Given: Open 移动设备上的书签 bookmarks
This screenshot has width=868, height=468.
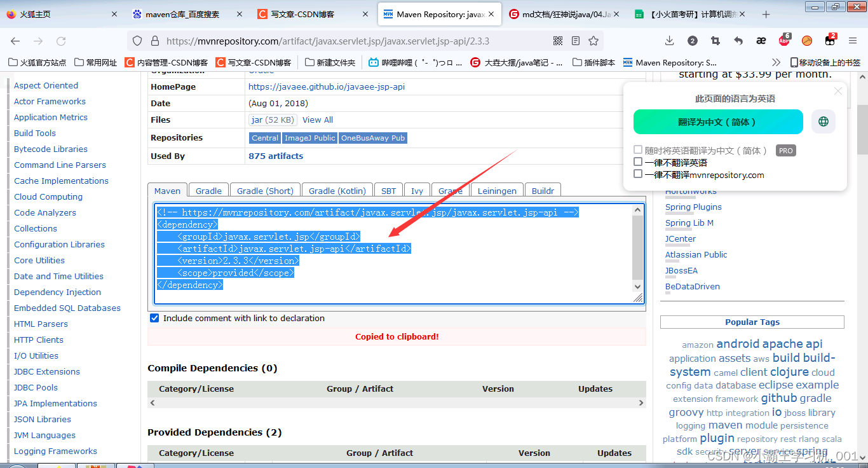Looking at the screenshot, I should (x=825, y=62).
